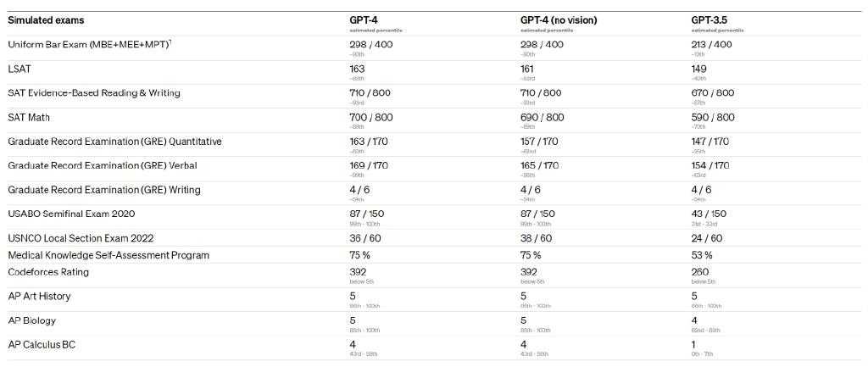868x367 pixels.
Task: Select the "Medical Knowledge Self-Assessment Program" row label
Action: point(108,255)
